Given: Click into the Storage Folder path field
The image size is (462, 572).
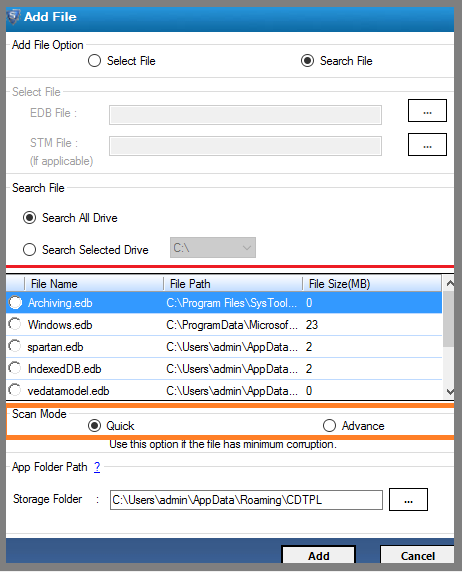Looking at the screenshot, I should pyautogui.click(x=246, y=500).
